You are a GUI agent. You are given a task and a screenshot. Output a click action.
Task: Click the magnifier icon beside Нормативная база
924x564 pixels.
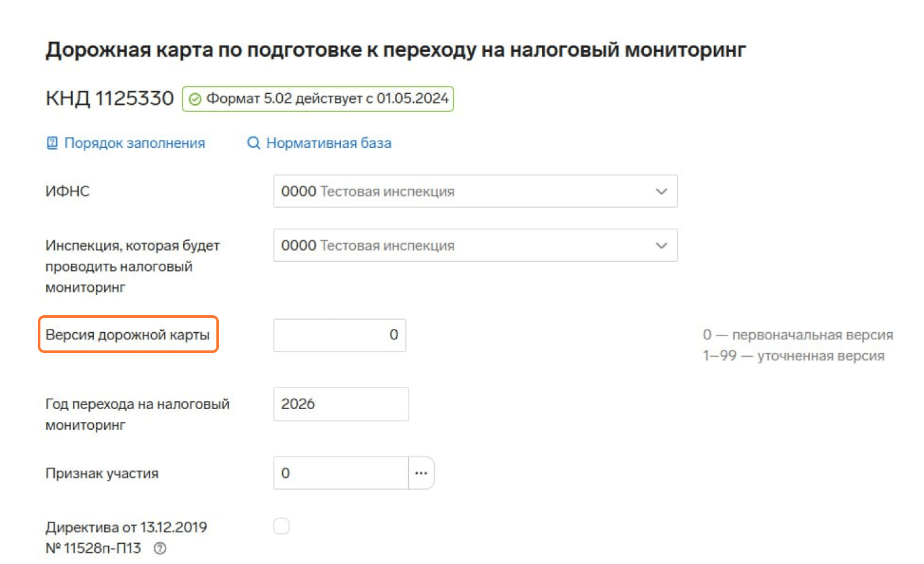point(253,143)
